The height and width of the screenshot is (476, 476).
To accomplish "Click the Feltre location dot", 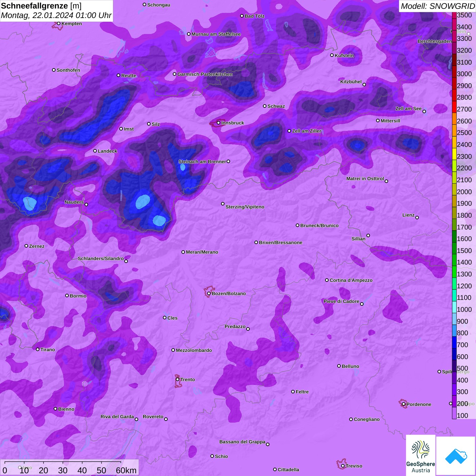I will point(293,392).
